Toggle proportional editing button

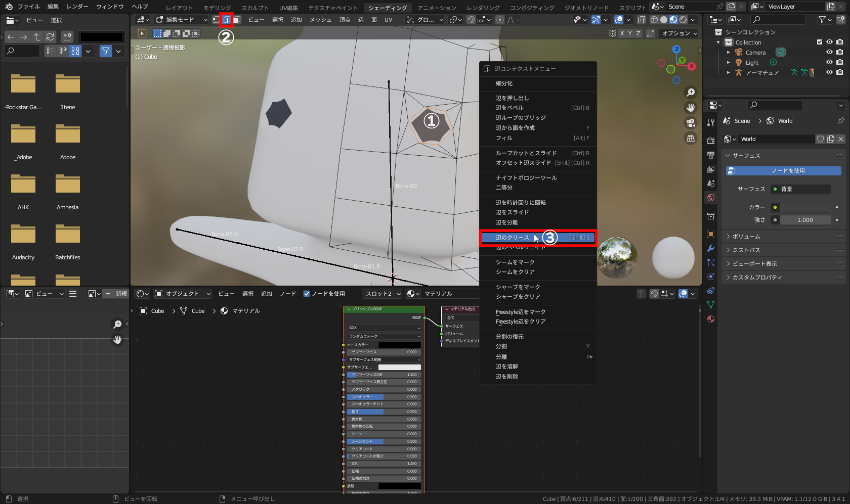pyautogui.click(x=500, y=20)
